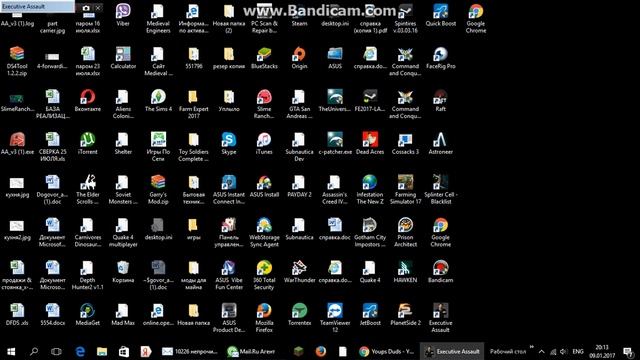Open File Explorer on the taskbar
Image resolution: width=640 pixels, height=360 pixels.
[102, 351]
